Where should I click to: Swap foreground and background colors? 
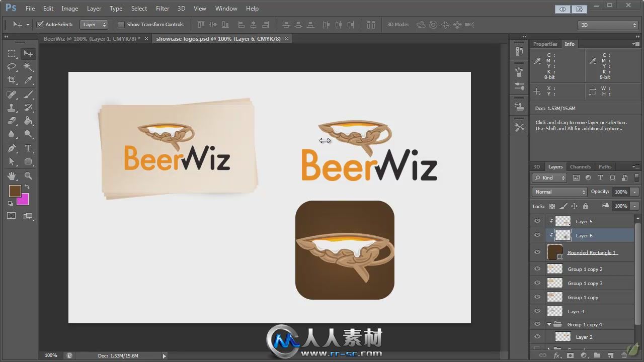tap(27, 187)
